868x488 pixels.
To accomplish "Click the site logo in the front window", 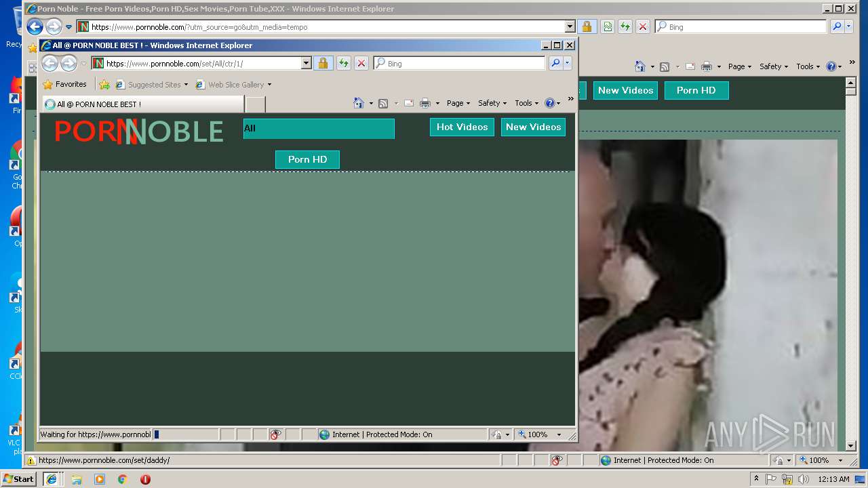I will (x=138, y=131).
